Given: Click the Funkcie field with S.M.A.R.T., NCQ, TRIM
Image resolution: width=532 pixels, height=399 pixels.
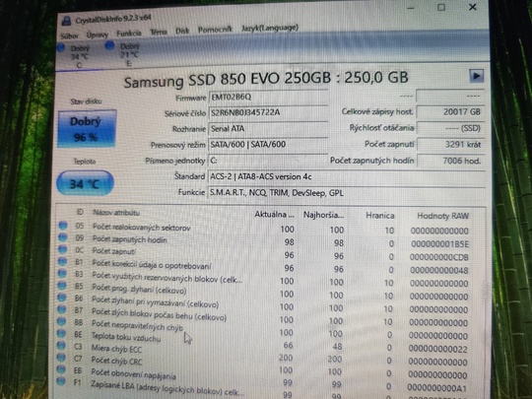Looking at the screenshot, I should 347,193.
